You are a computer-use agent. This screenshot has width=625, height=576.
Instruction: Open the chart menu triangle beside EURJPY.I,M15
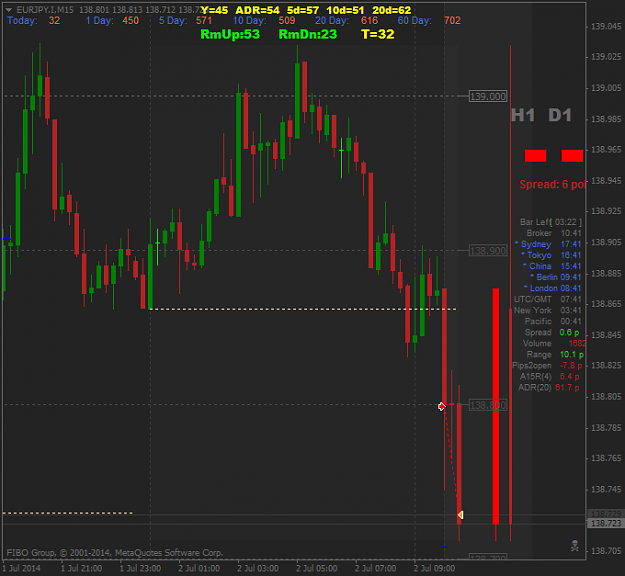coord(9,10)
